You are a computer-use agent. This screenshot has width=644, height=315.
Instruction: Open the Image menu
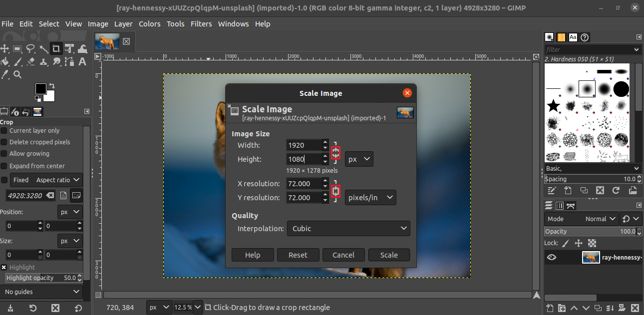click(98, 24)
